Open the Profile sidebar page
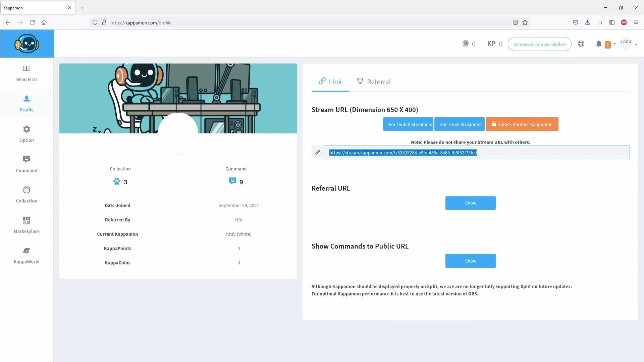The image size is (644, 362). pos(26,104)
